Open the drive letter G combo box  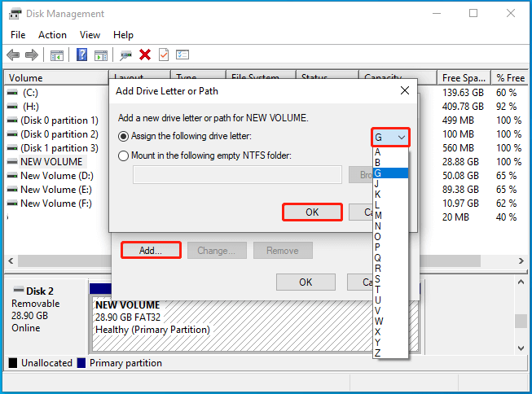390,138
